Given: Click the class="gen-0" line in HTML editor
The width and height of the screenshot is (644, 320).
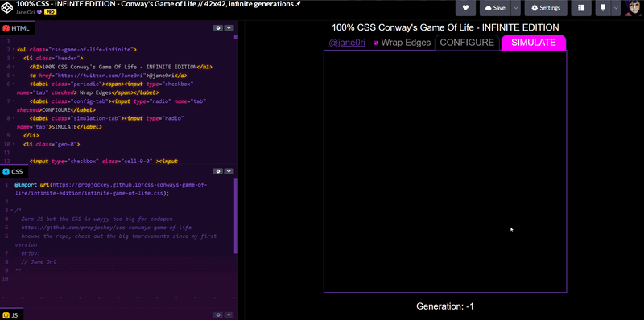Looking at the screenshot, I should click(52, 145).
